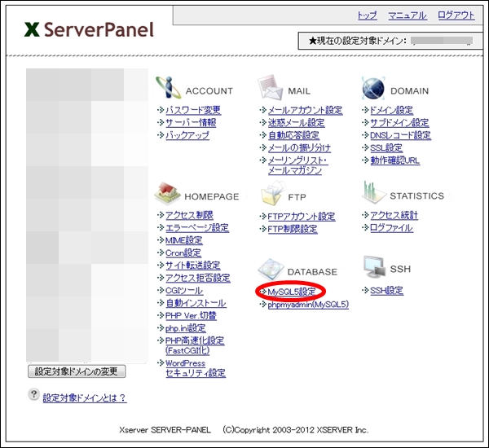Image resolution: width=489 pixels, height=448 pixels.
Task: Click the FTP folder icon
Action: (x=273, y=194)
